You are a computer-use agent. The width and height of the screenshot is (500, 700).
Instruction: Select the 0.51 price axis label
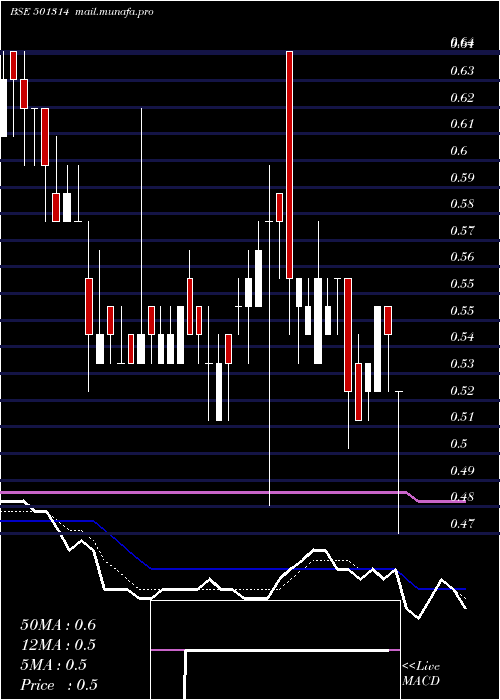(x=462, y=417)
